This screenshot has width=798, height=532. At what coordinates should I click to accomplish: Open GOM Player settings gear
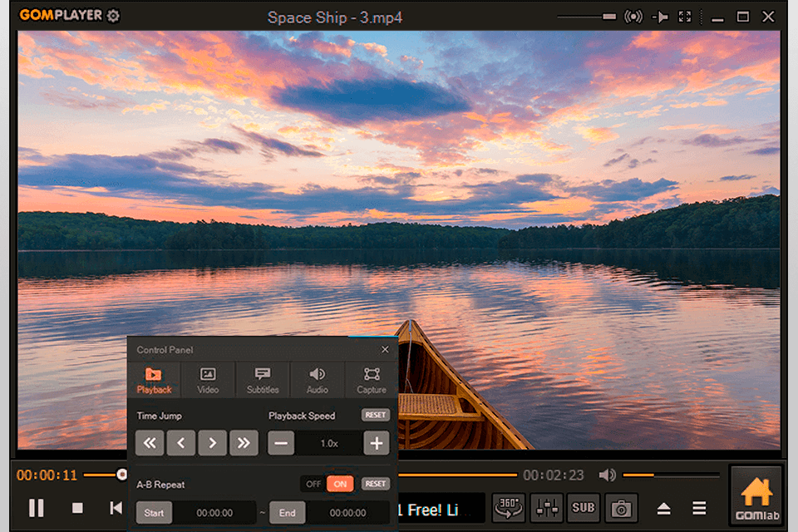[113, 16]
